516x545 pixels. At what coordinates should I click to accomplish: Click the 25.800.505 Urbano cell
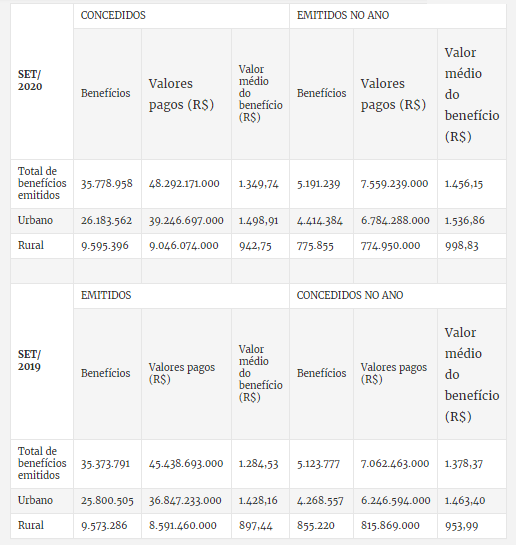tap(107, 501)
